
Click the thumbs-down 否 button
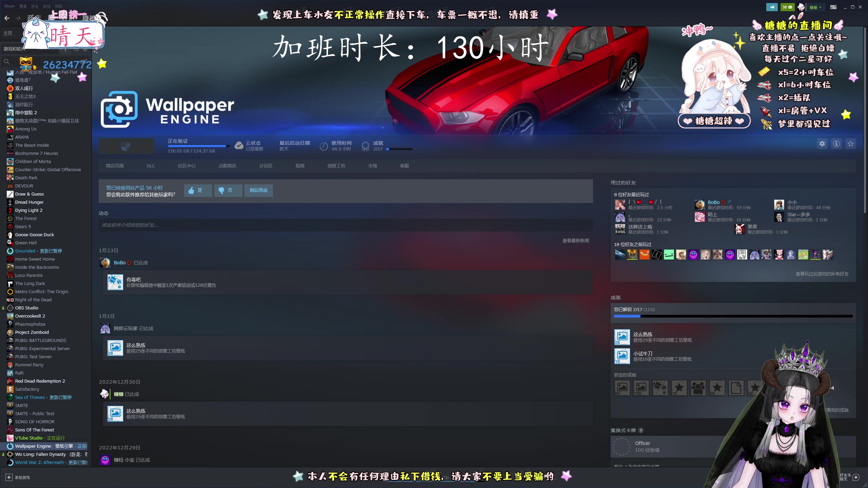click(228, 190)
